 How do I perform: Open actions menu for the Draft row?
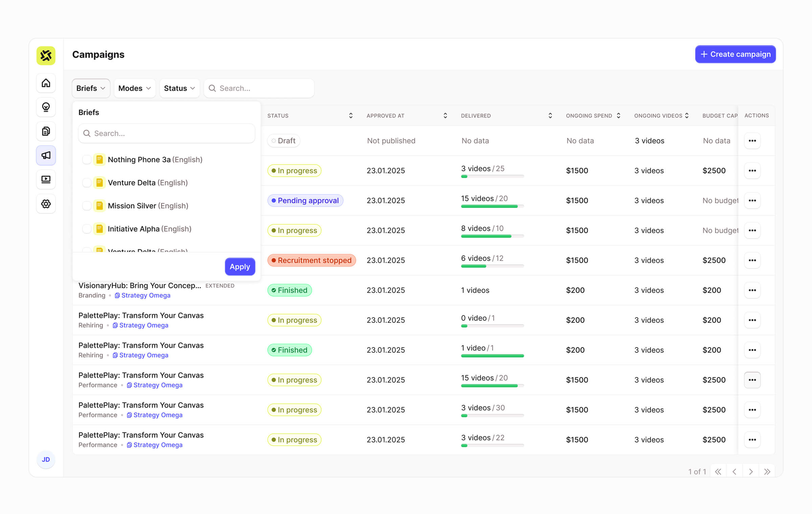(x=752, y=141)
